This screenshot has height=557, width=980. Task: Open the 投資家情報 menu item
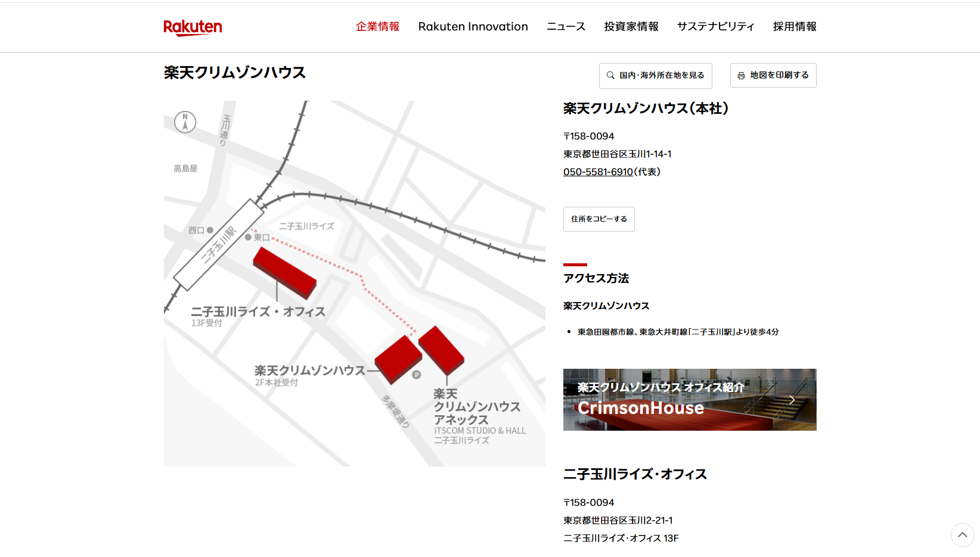(x=631, y=27)
